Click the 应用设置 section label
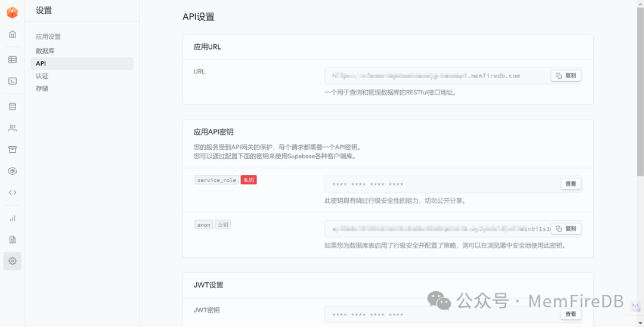Viewport: 644px width, 327px height. click(x=48, y=36)
